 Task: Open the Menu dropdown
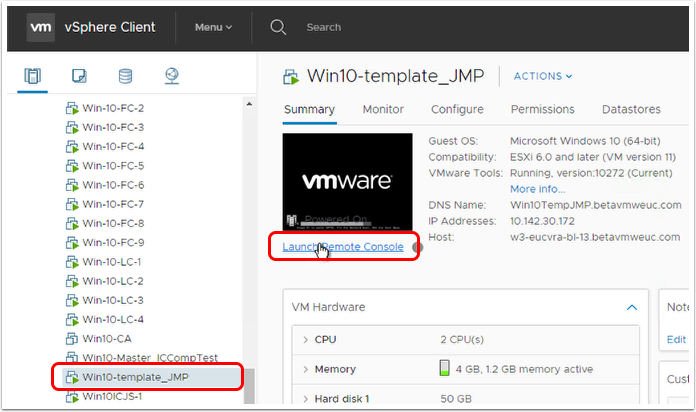coord(214,27)
